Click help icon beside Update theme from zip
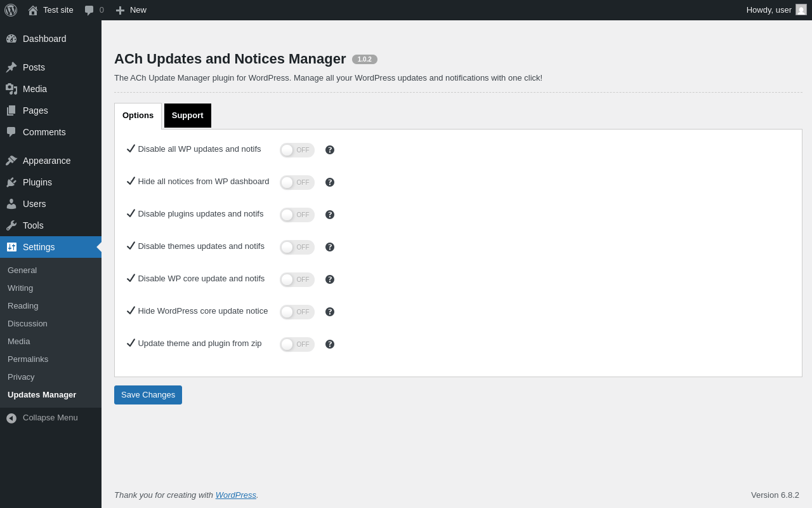Viewport: 812px width, 508px height. click(330, 344)
